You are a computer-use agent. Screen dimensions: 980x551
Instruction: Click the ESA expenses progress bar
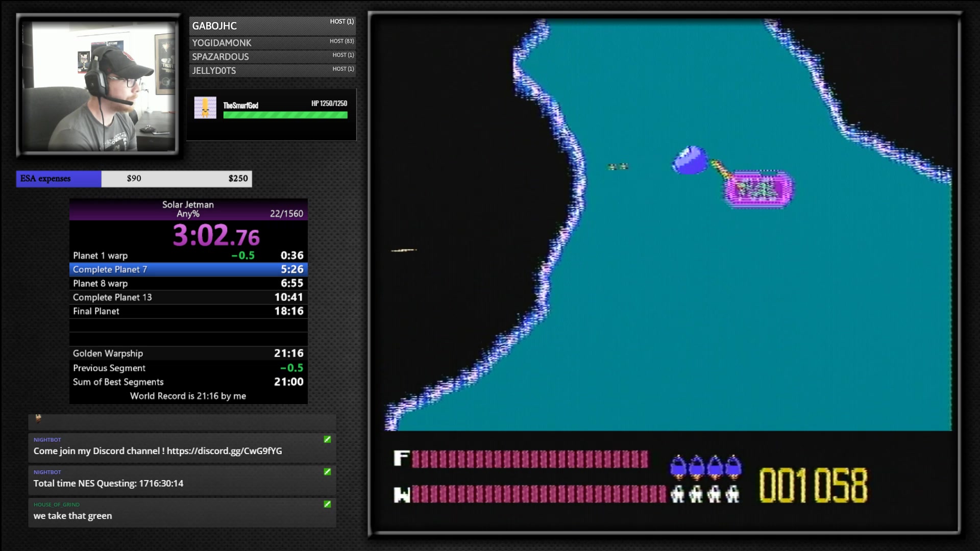pos(134,179)
